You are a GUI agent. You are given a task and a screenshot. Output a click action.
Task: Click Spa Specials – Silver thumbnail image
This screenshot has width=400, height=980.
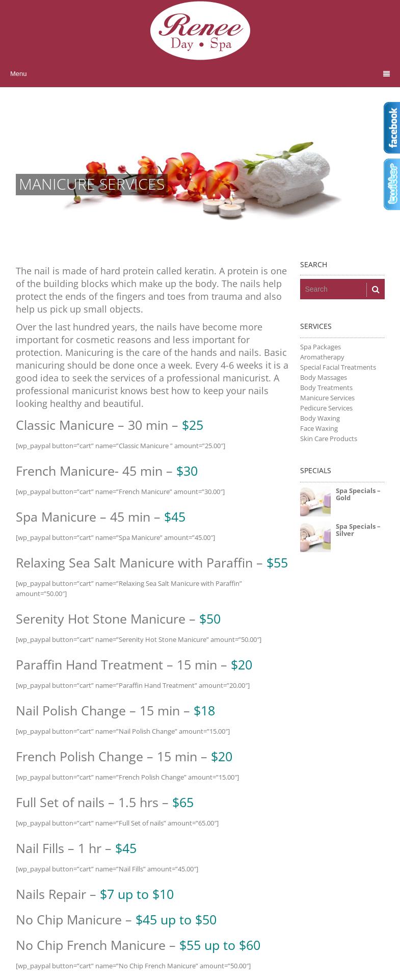pyautogui.click(x=315, y=537)
